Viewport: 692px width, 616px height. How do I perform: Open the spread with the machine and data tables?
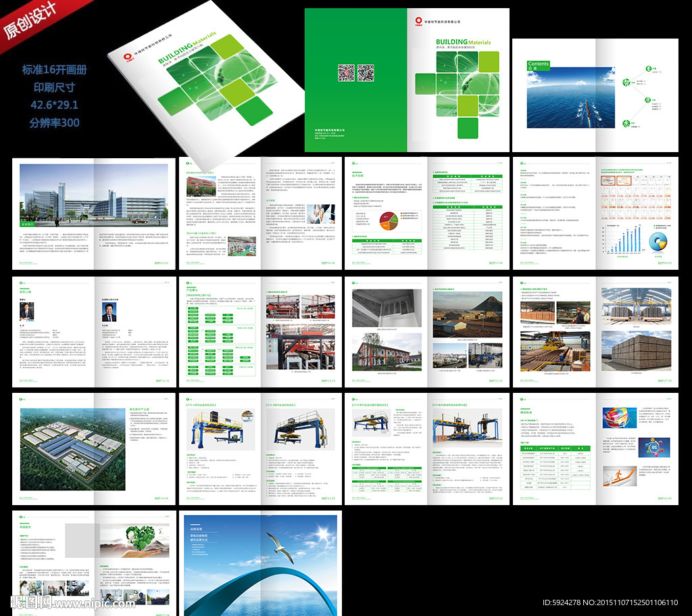tap(427, 449)
